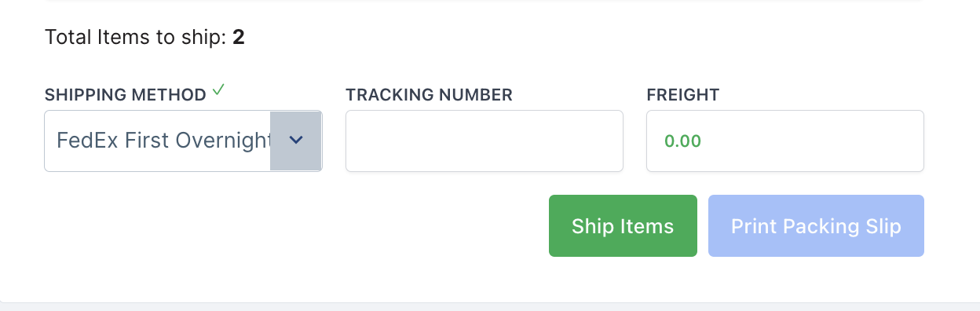Click the empty area right of the 0.00 freight value
This screenshot has height=311, width=980.
[813, 141]
